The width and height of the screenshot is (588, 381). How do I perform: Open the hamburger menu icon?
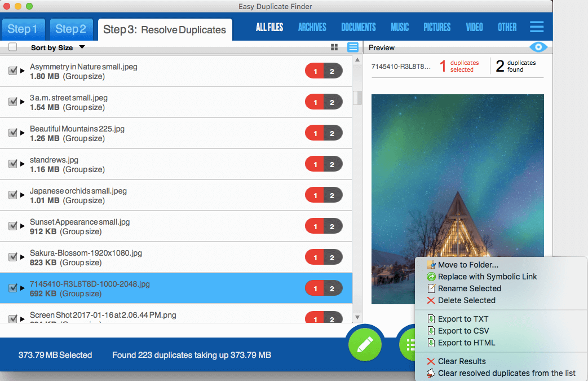tap(537, 27)
